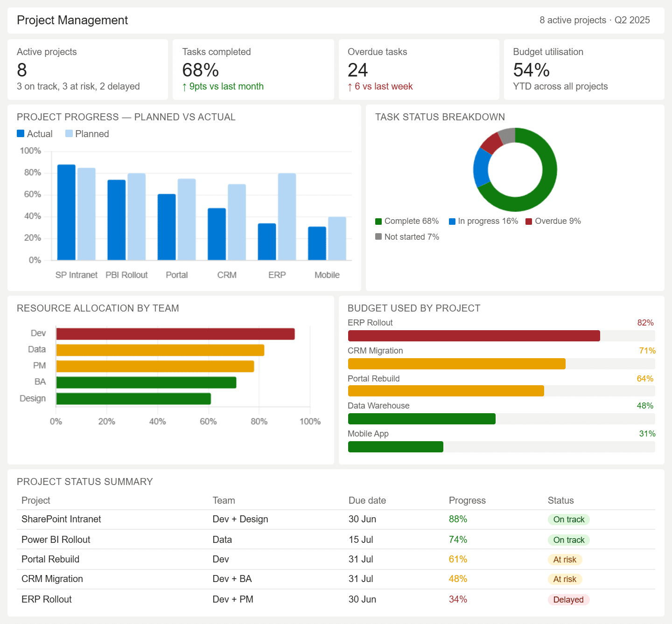
Task: Click the Status column header
Action: click(x=561, y=500)
